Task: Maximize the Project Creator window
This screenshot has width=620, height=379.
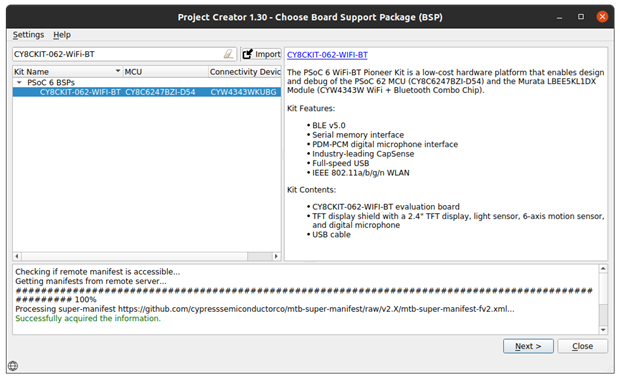Action: click(x=580, y=17)
